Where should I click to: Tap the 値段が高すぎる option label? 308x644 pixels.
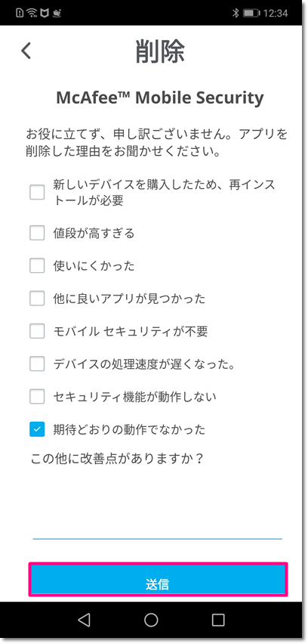click(x=94, y=234)
